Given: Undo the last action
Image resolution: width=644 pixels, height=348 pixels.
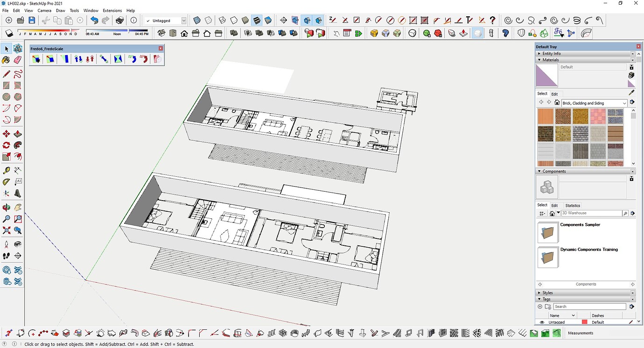Looking at the screenshot, I should pyautogui.click(x=94, y=21).
